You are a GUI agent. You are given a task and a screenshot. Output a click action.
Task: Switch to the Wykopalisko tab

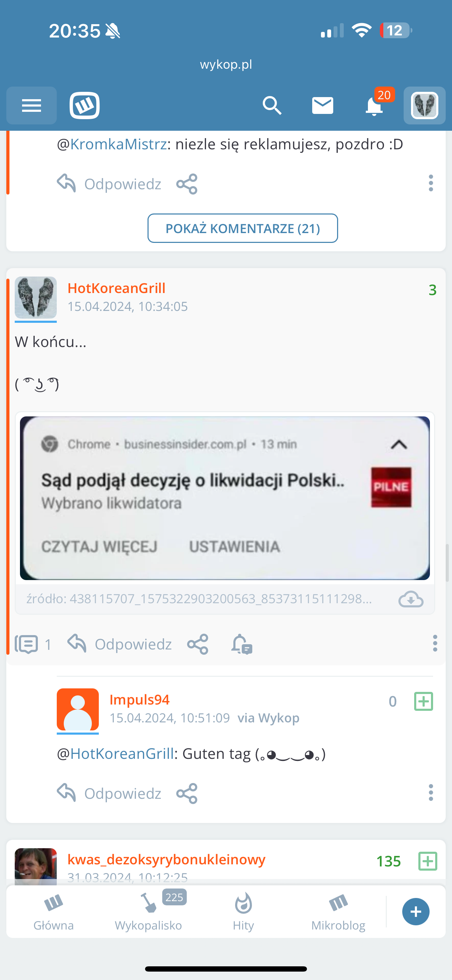(x=148, y=912)
